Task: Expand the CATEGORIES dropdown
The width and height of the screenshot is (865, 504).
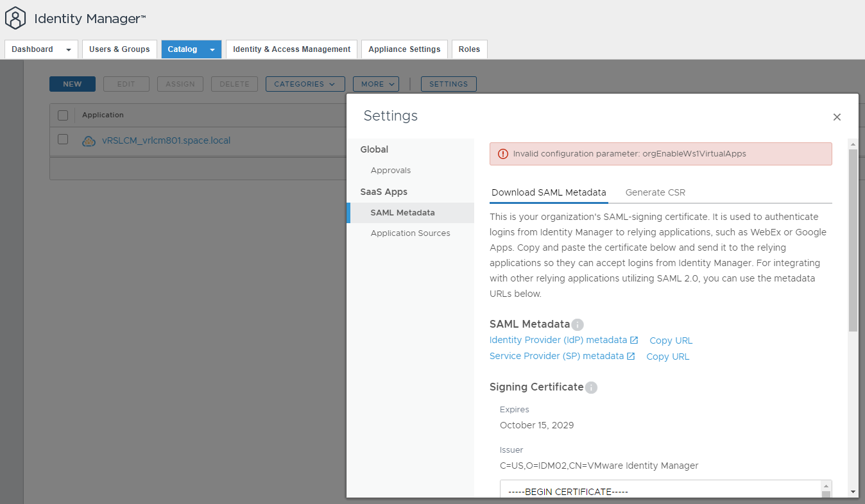Action: pyautogui.click(x=305, y=84)
